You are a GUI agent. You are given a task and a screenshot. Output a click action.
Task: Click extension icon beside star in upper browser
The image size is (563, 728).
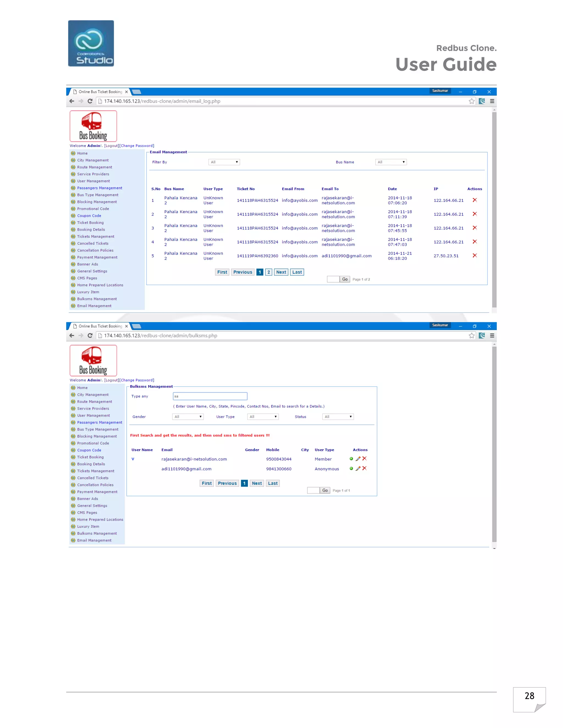482,101
